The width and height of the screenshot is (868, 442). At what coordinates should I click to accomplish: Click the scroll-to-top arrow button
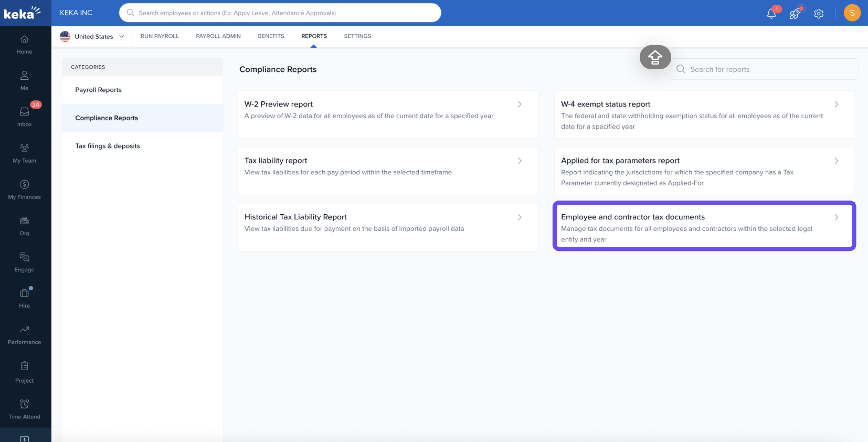[655, 57]
